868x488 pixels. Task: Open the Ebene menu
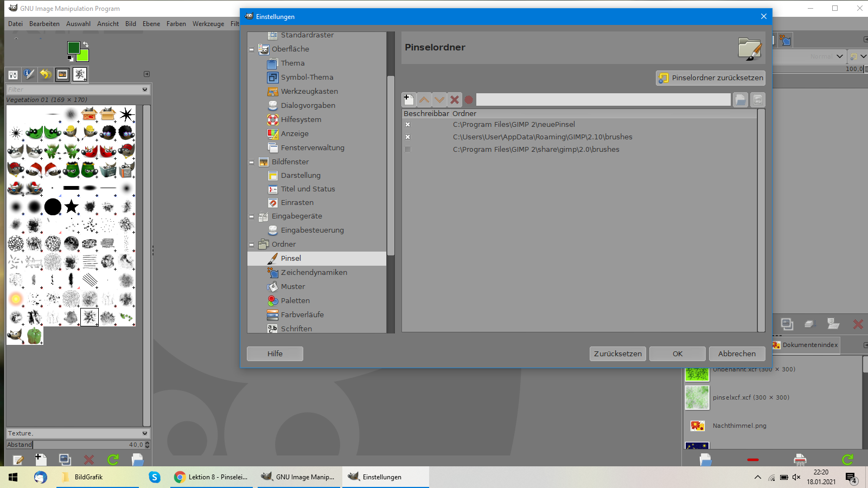click(151, 24)
